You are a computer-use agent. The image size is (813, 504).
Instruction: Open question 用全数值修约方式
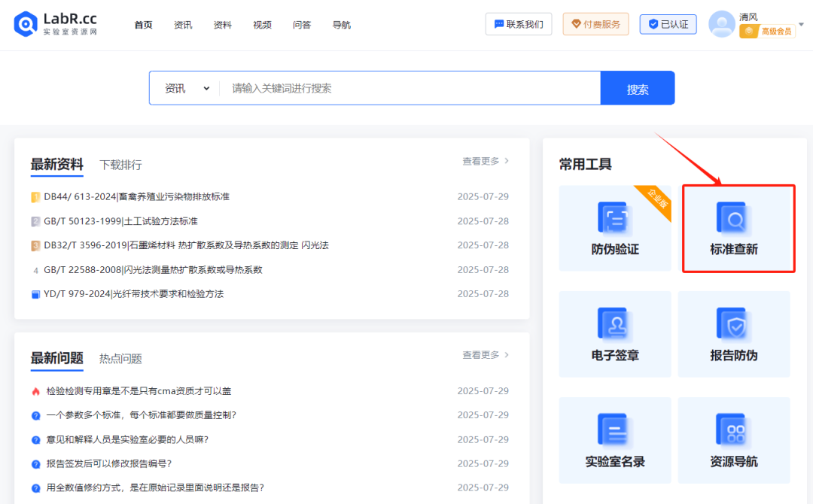click(155, 488)
